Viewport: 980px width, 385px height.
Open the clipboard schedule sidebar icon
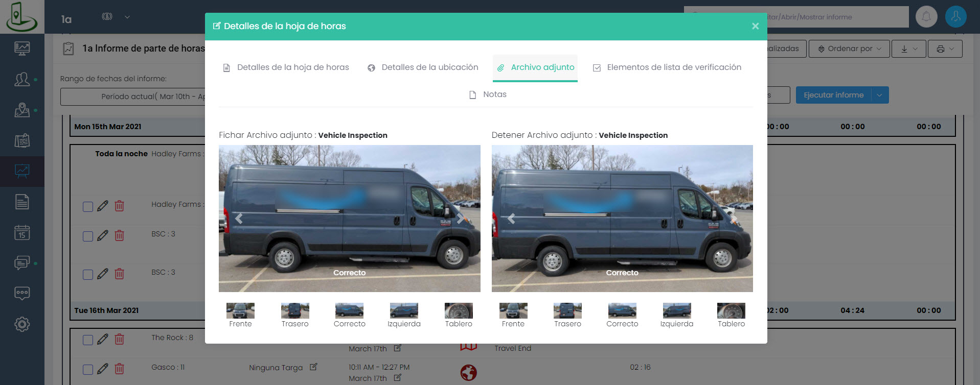point(22,140)
